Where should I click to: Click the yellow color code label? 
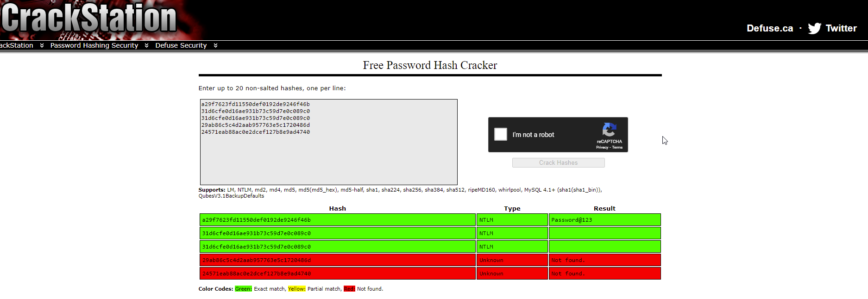click(x=296, y=289)
